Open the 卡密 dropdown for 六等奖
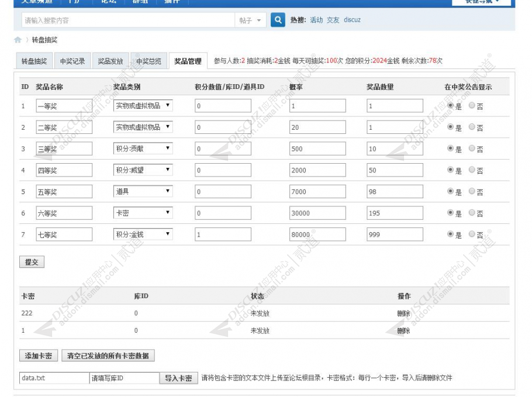532x397 pixels. coord(143,213)
